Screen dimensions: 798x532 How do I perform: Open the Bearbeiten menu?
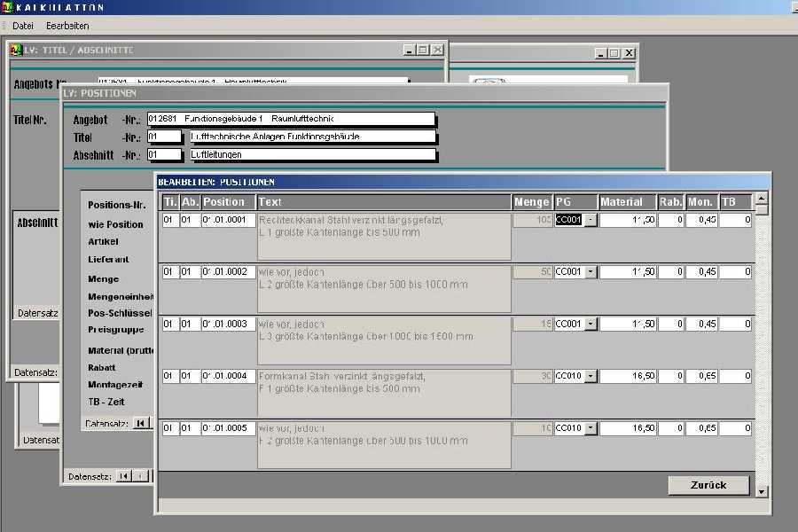click(x=67, y=26)
